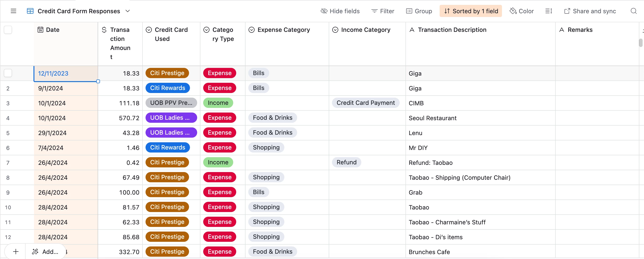The width and height of the screenshot is (644, 259).
Task: Click the Hide fields eye icon
Action: click(324, 11)
